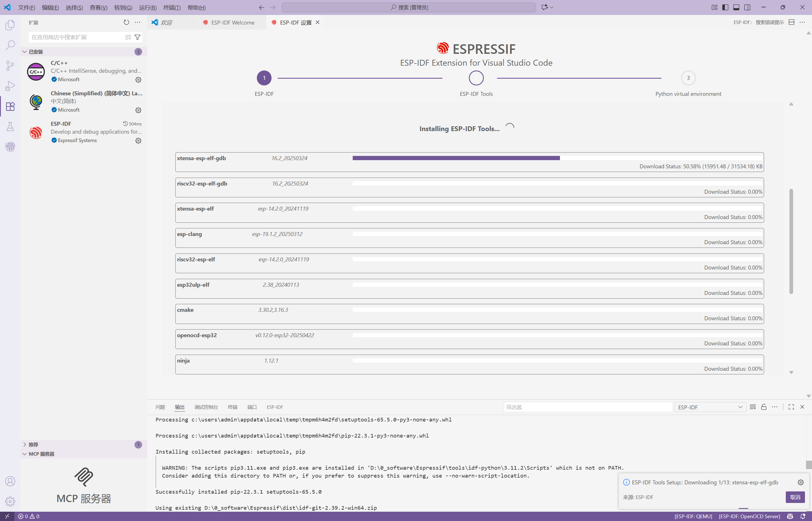Click the filter extensions funnel icon

[x=137, y=37]
